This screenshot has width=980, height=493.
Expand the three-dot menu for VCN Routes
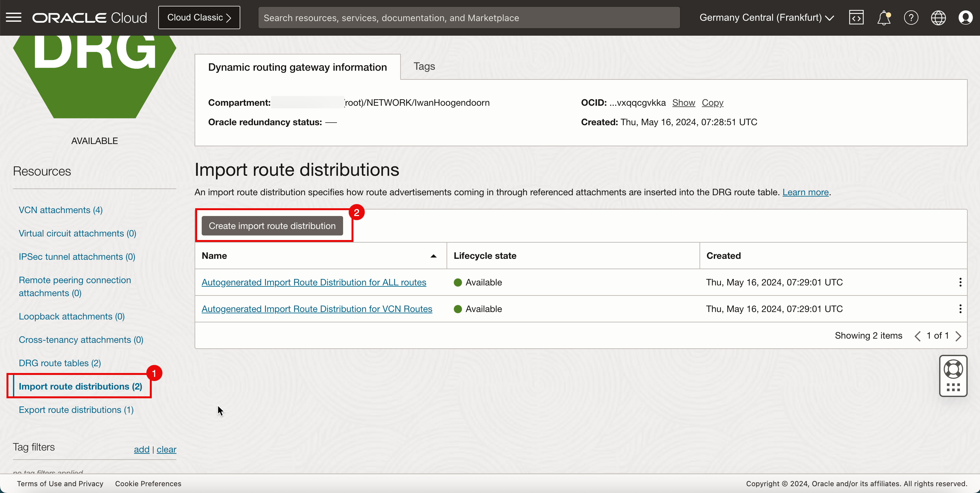click(x=960, y=309)
